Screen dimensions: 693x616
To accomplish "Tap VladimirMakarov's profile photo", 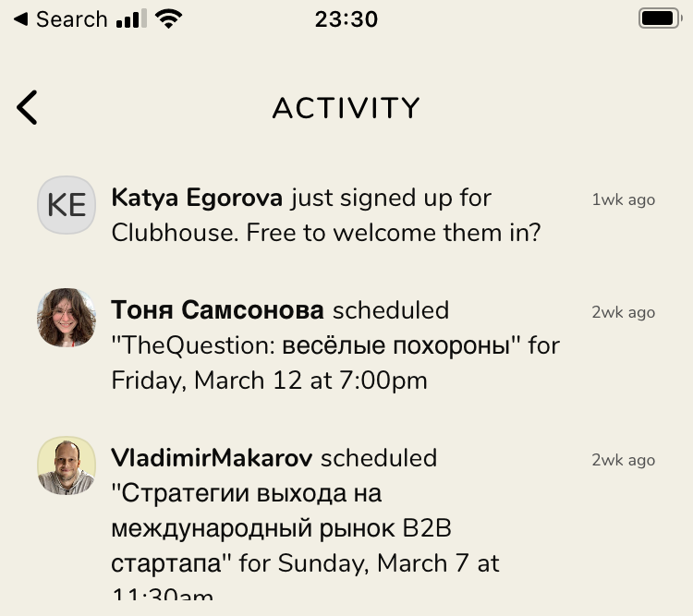I will (67, 465).
